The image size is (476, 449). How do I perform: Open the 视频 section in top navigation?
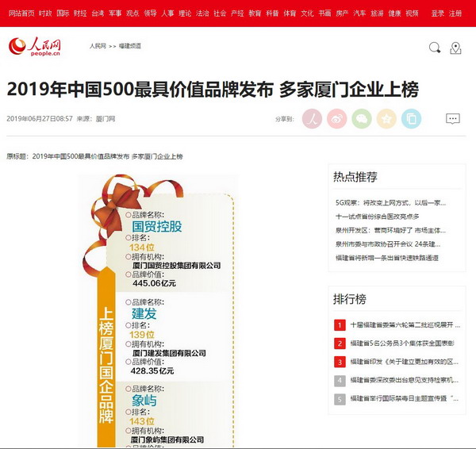[x=412, y=13]
